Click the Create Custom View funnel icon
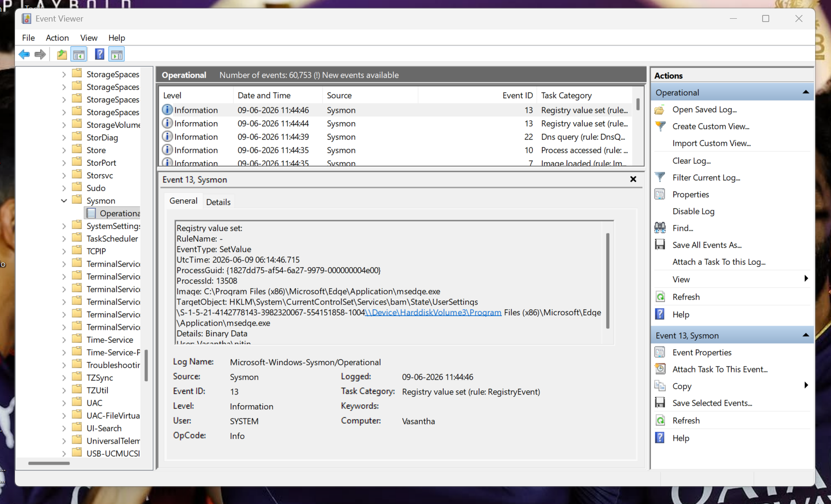 point(660,126)
